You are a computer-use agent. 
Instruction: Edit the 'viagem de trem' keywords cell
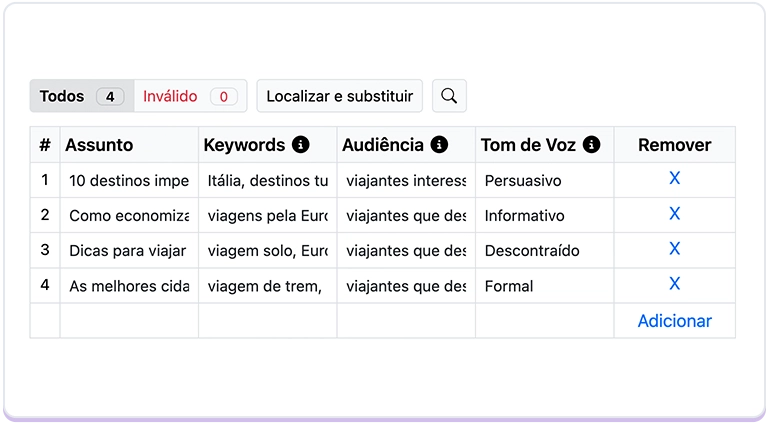point(267,286)
